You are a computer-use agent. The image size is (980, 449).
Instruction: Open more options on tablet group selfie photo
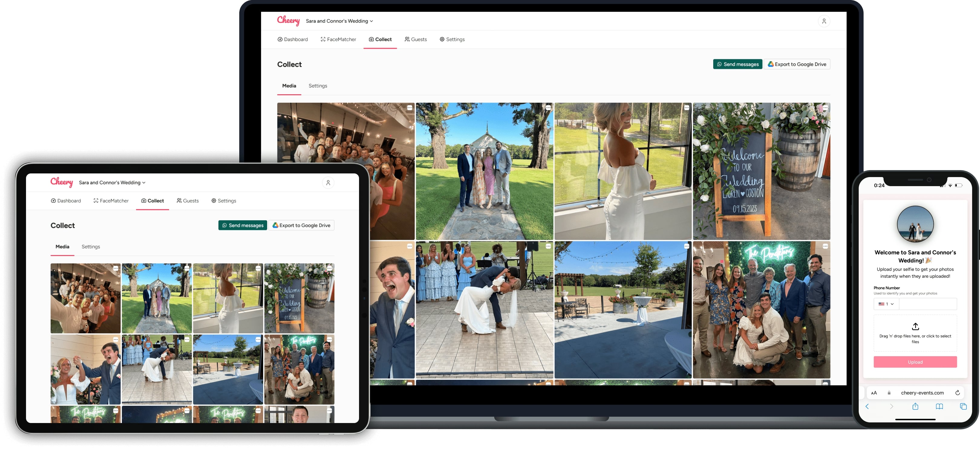(116, 268)
